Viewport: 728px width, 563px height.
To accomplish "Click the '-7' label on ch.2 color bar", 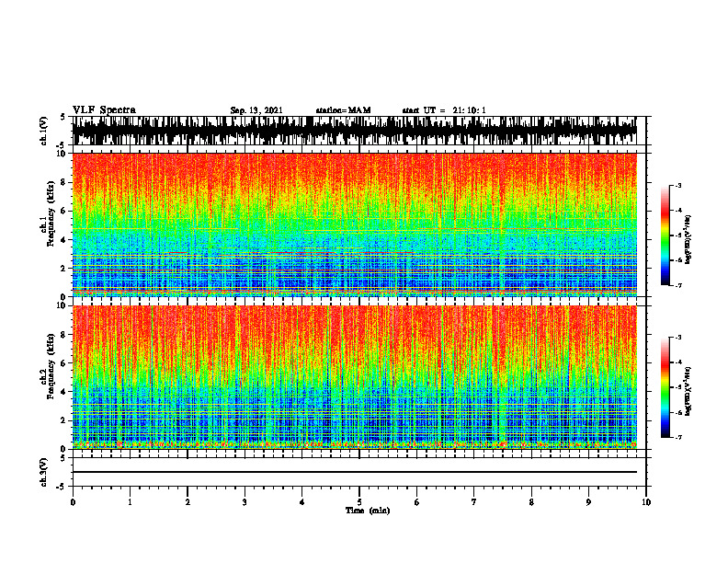I will coord(678,437).
